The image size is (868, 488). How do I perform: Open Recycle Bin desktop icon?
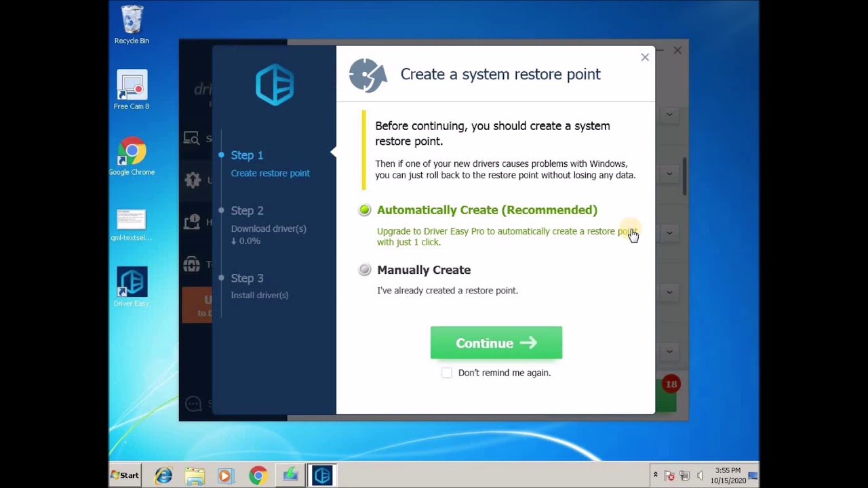[x=132, y=25]
